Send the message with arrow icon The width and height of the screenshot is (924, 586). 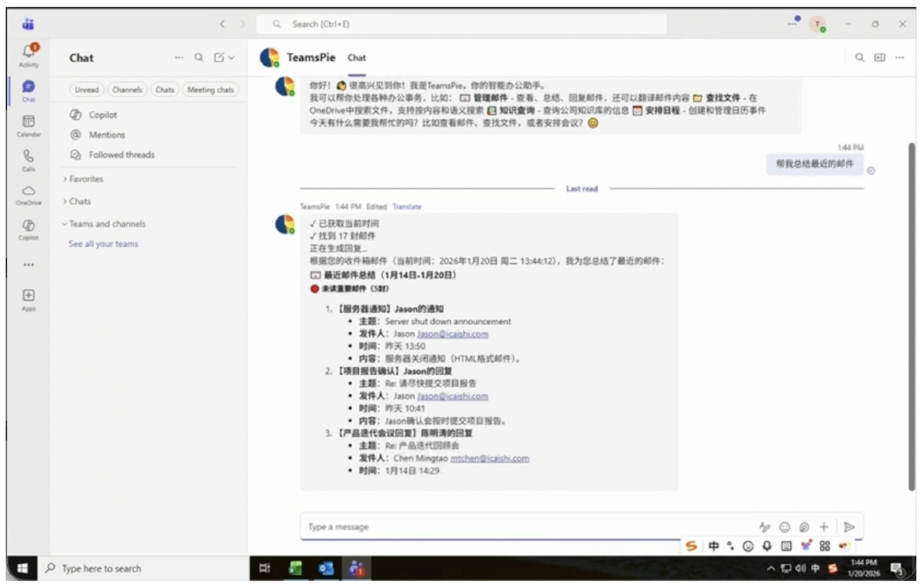[849, 527]
